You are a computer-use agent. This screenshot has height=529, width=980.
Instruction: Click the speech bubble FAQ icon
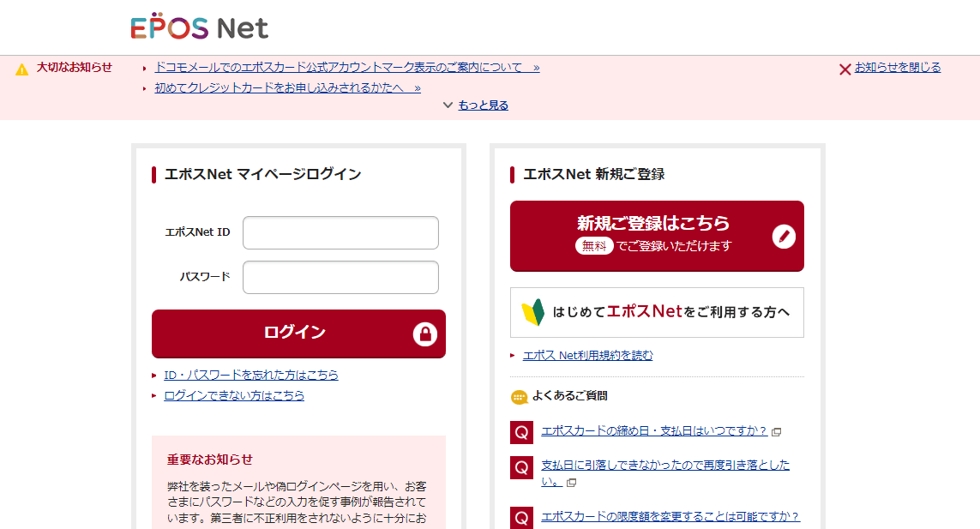[519, 397]
